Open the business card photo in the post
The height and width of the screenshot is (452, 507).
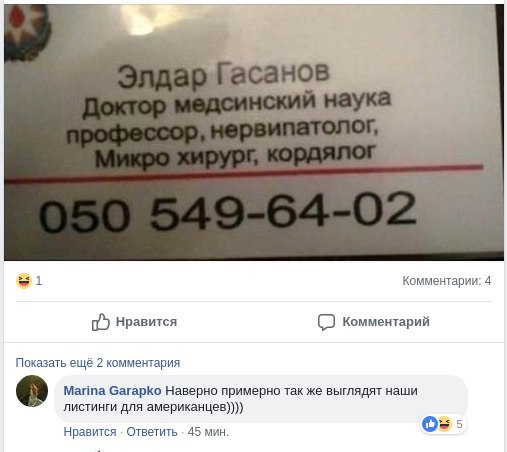point(254,132)
